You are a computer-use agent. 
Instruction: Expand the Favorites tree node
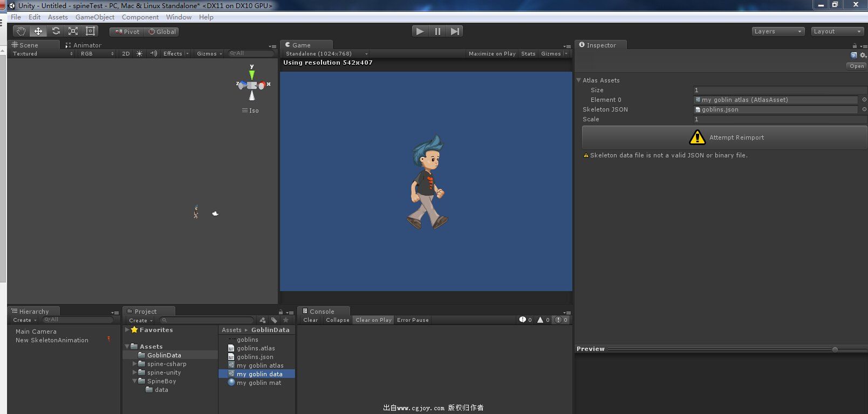tap(127, 329)
